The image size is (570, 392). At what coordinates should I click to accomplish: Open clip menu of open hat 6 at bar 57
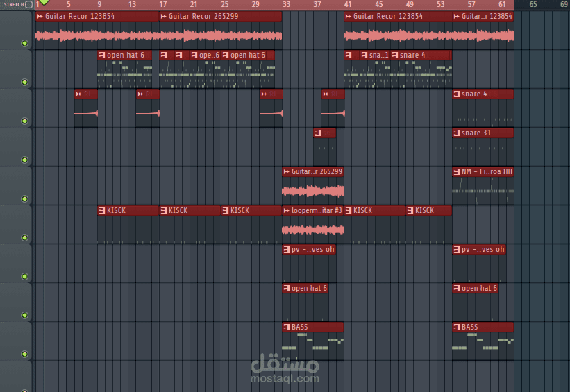tap(457, 289)
